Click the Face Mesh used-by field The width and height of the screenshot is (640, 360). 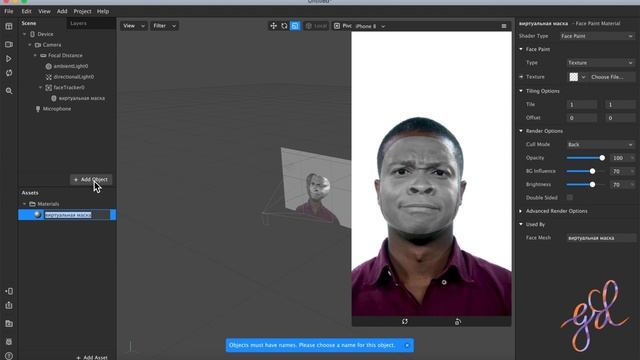pyautogui.click(x=600, y=238)
